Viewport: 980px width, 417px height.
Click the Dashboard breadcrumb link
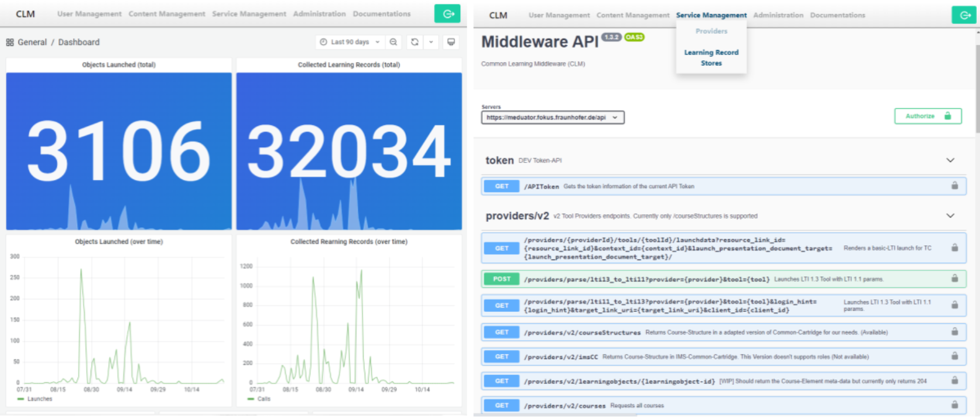[79, 42]
